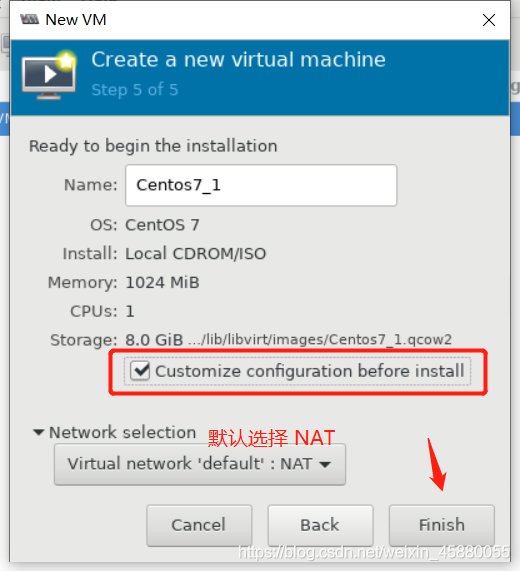Click the Name field containing Centos7_1
This screenshot has width=520, height=571.
coord(261,185)
